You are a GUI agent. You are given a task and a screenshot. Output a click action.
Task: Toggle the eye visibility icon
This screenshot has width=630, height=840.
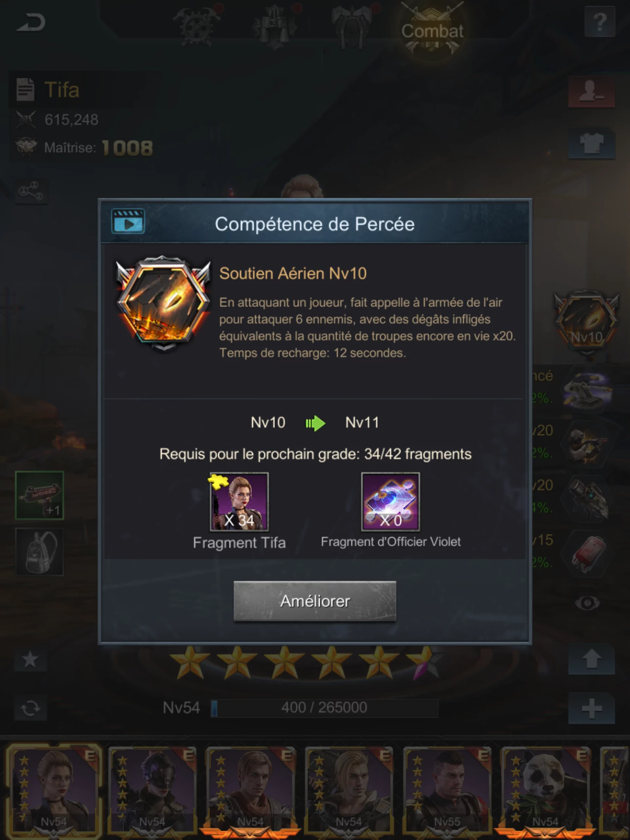point(587,603)
